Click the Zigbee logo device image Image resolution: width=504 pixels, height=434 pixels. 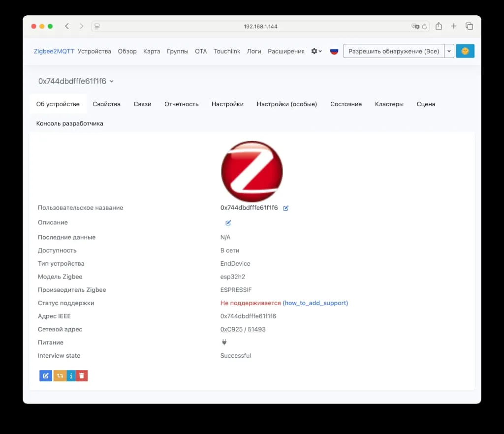[252, 171]
